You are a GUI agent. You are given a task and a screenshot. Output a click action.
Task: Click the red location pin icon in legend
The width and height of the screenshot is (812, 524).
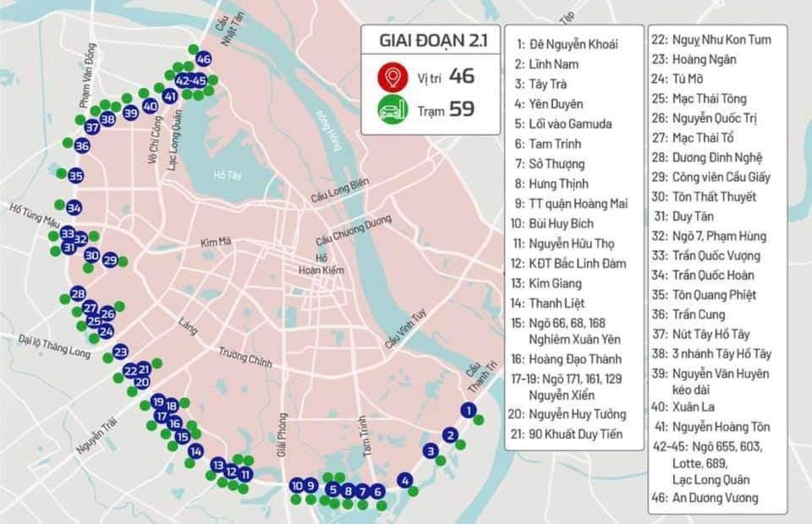pos(390,78)
